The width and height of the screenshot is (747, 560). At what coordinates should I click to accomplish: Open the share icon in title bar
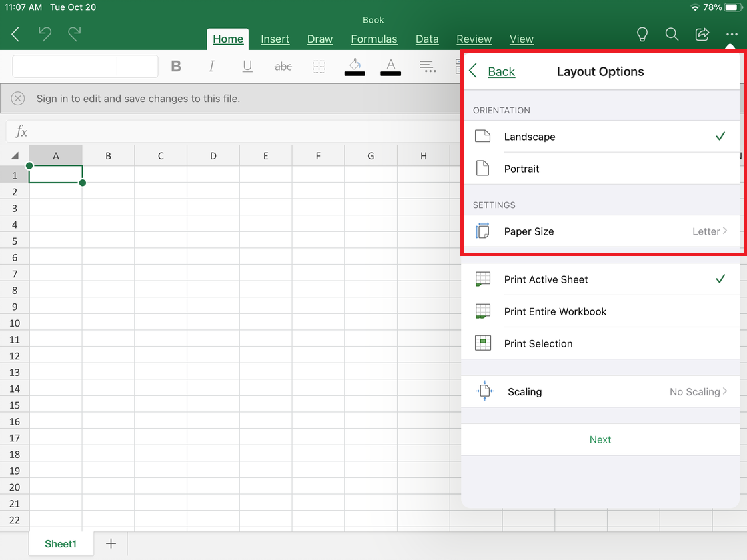pos(702,34)
